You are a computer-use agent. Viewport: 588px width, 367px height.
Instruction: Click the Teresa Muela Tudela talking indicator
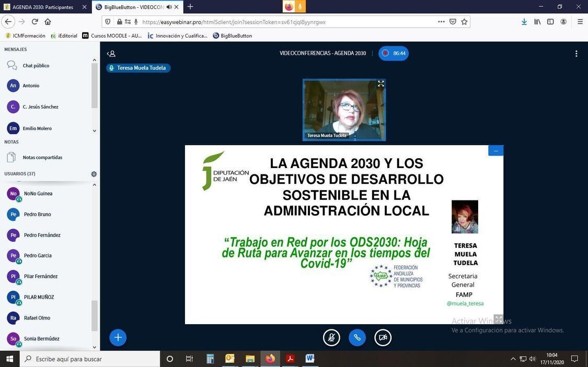pos(138,68)
